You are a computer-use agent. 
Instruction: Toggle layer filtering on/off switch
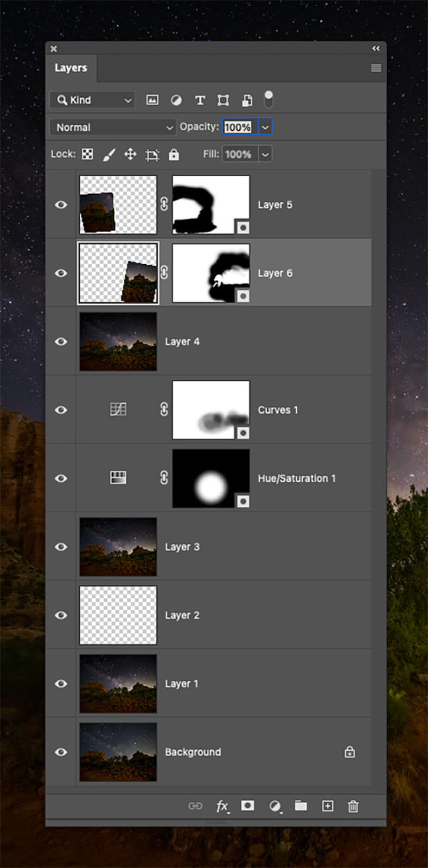pos(269,99)
